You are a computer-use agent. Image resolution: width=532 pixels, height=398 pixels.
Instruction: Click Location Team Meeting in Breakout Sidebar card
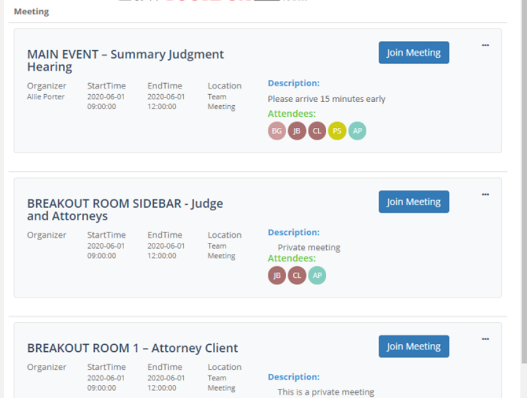tap(222, 251)
